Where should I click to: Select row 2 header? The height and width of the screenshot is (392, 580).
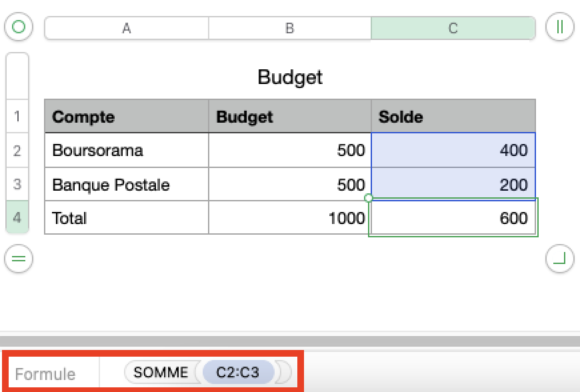pyautogui.click(x=17, y=150)
